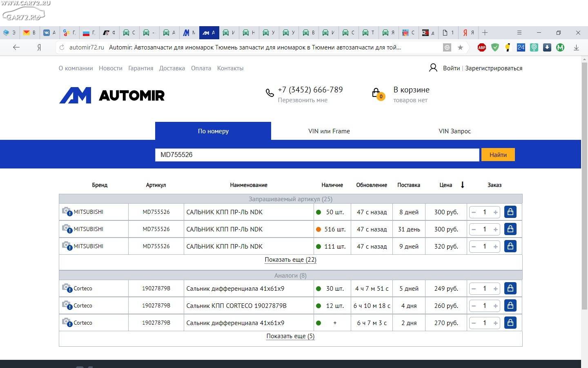Select the По номеру search tab
This screenshot has height=368, width=588.
(213, 131)
